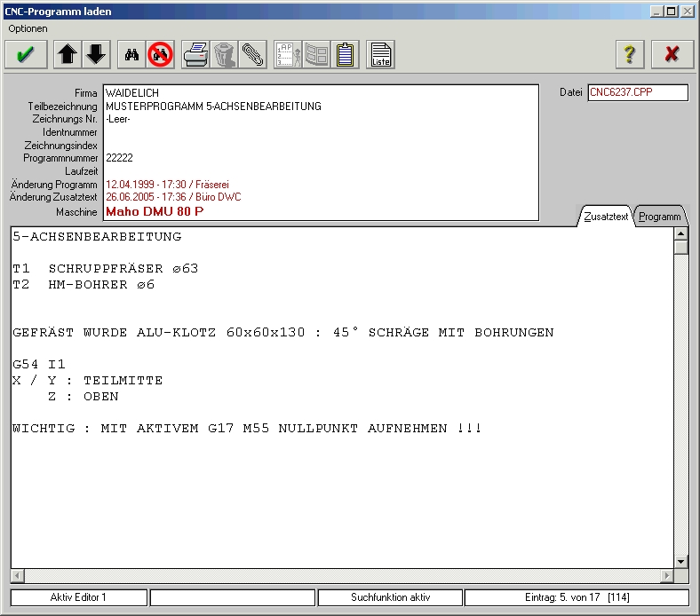Image resolution: width=700 pixels, height=616 pixels.
Task: Click the horizontal scrollbar right arrow
Action: pos(666,576)
